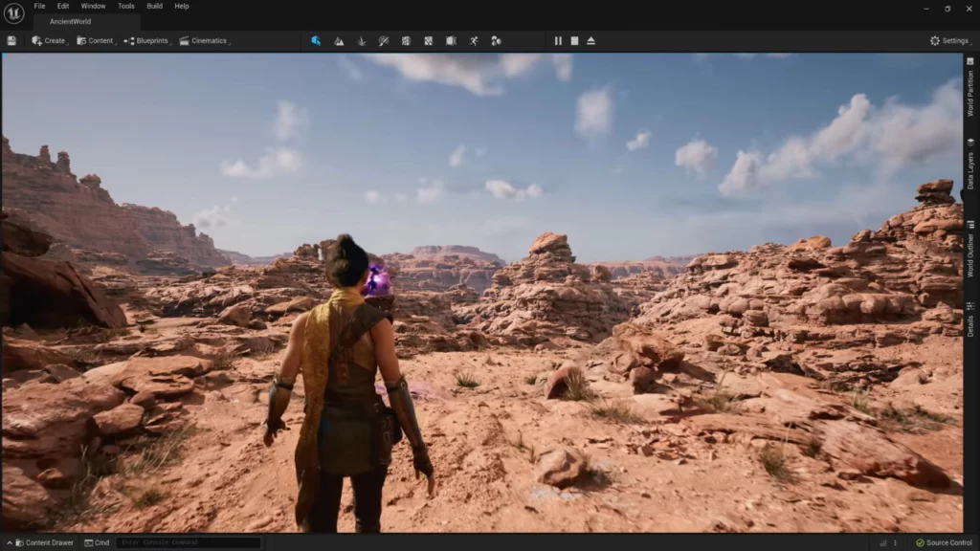The width and height of the screenshot is (980, 551).
Task: Switch to Foliage mode icon
Action: tap(361, 40)
